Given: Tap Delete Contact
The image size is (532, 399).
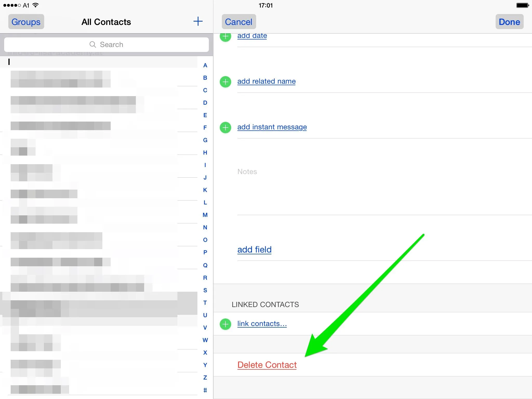Looking at the screenshot, I should click(267, 365).
